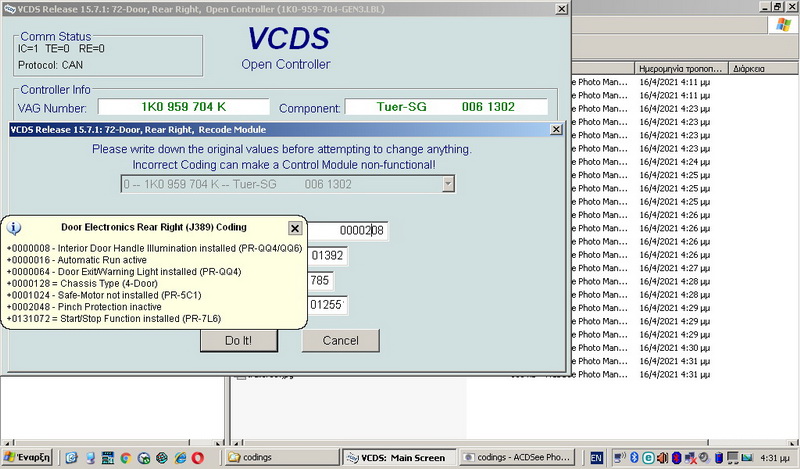
Task: Sort by Ημερομηνία τροποπ... column header
Action: pos(681,68)
